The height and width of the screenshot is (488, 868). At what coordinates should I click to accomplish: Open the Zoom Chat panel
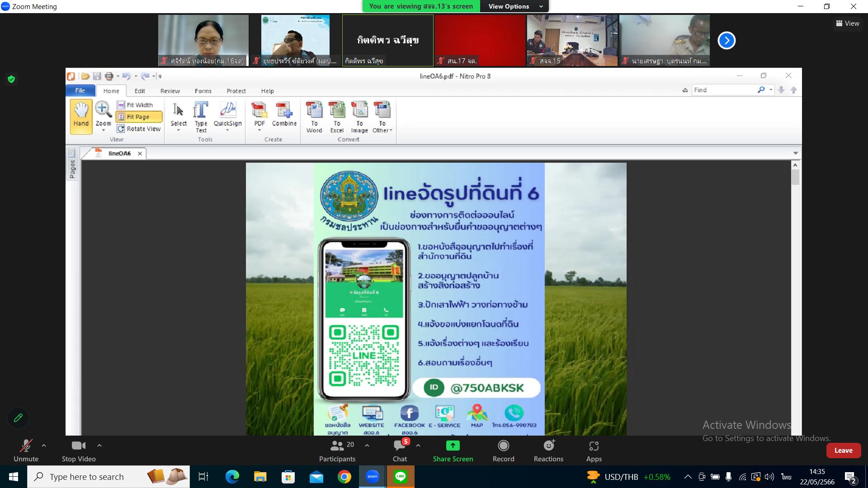[400, 450]
